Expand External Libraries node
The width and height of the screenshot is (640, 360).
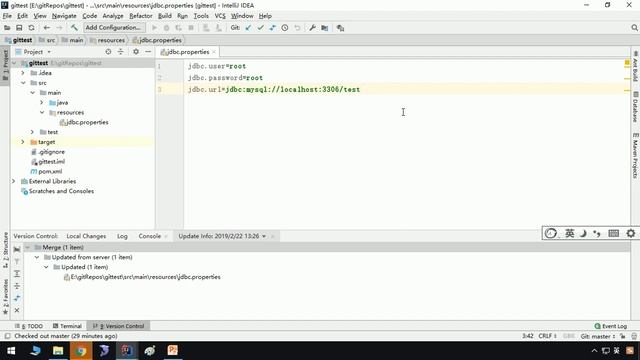click(13, 181)
